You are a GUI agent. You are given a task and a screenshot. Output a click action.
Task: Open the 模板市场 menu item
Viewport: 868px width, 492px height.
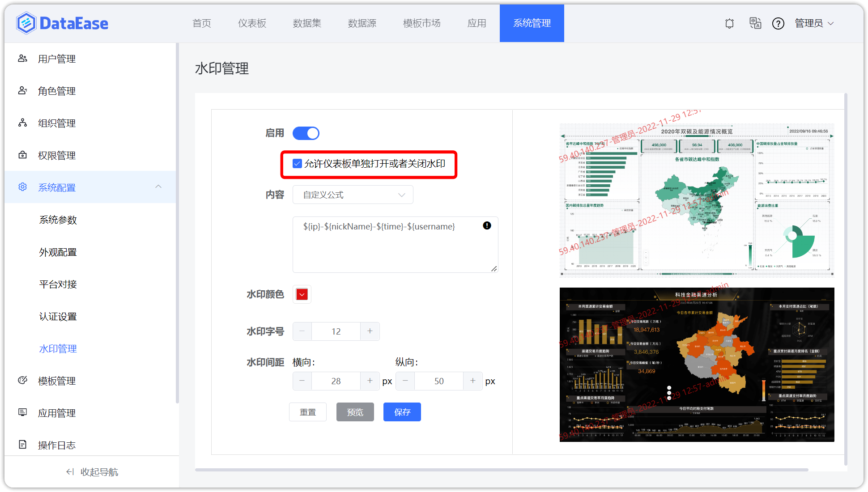[421, 23]
